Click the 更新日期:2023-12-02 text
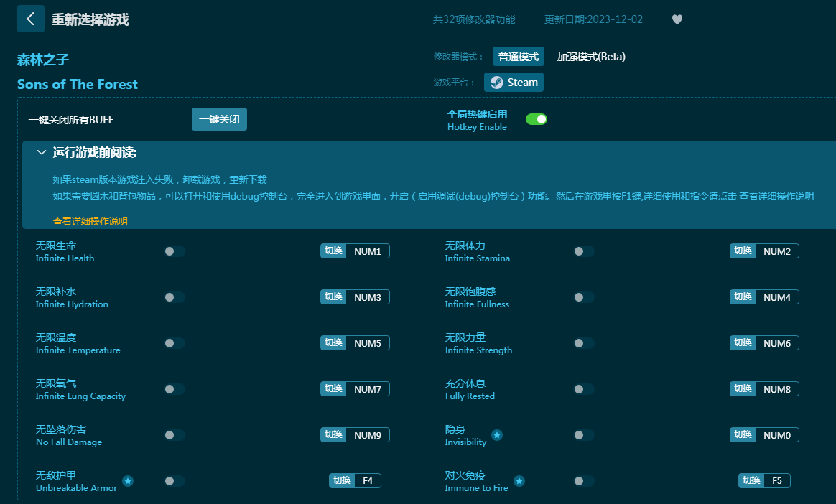 coord(593,19)
